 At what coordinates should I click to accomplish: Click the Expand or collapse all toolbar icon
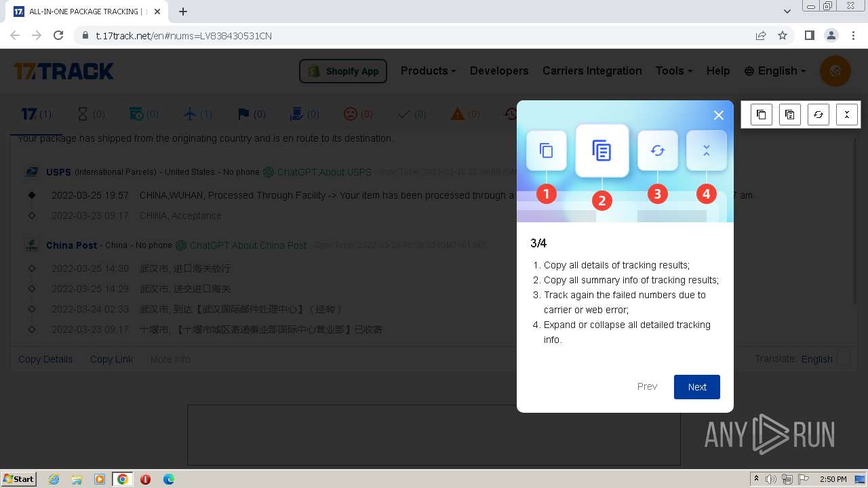(847, 115)
